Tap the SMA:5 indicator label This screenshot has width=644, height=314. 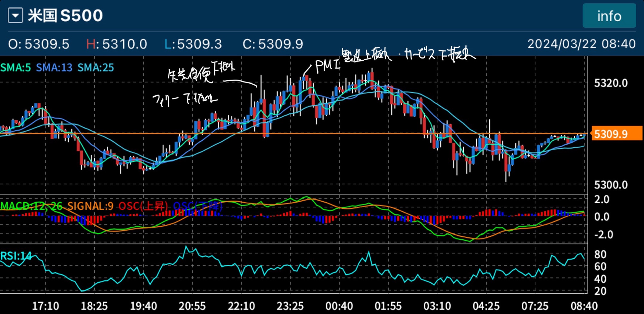coord(15,68)
